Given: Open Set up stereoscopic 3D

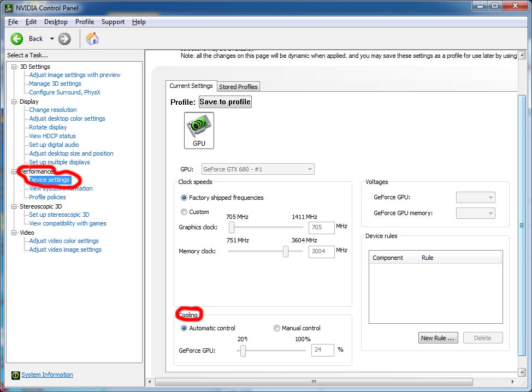Looking at the screenshot, I should coord(59,215).
